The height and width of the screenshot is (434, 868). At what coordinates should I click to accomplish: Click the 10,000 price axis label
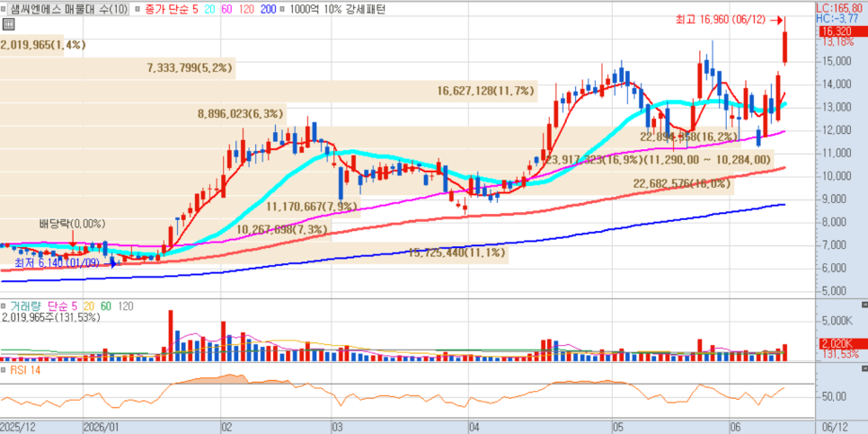point(837,176)
